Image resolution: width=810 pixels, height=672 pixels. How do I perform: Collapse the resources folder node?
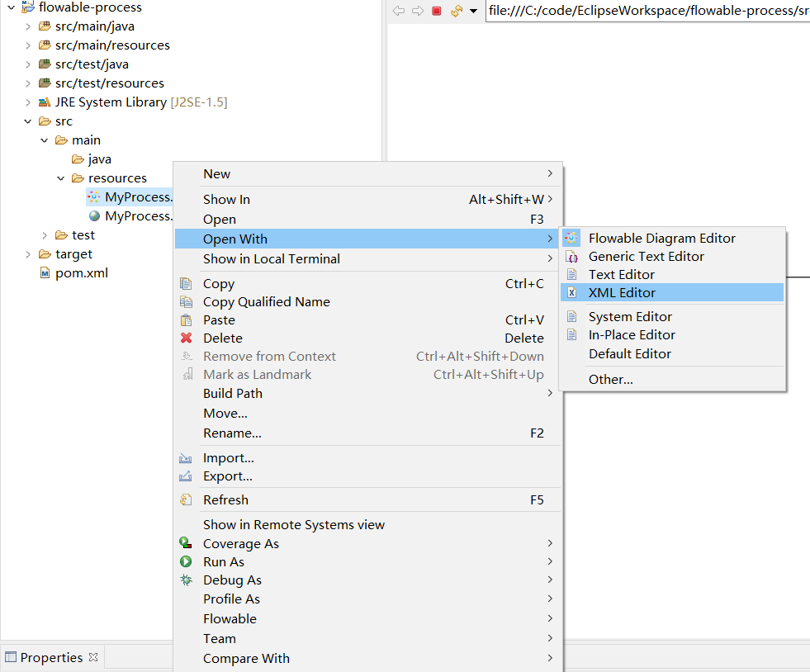pos(60,177)
